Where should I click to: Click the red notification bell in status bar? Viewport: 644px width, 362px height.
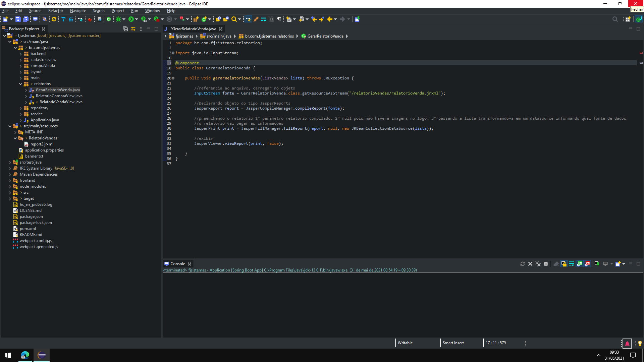(627, 343)
